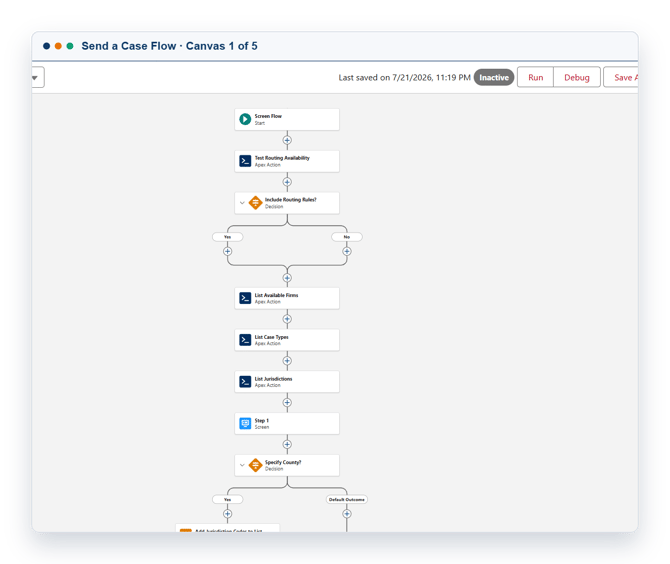Select the No outcome label under Include Routing Rules
Screen dimensions: 670x564
click(x=347, y=237)
